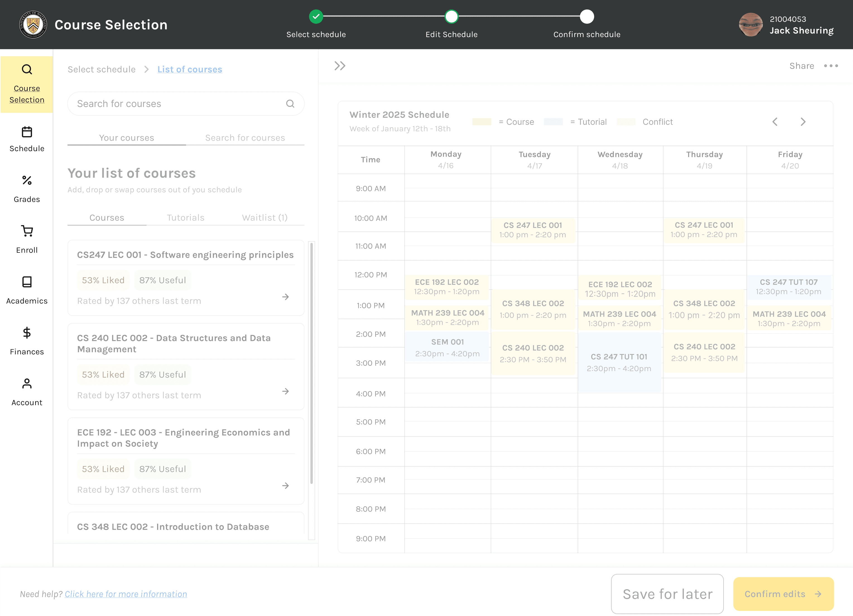Screen dimensions: 853x616
Task: Open Finances dollar icon
Action: click(27, 333)
